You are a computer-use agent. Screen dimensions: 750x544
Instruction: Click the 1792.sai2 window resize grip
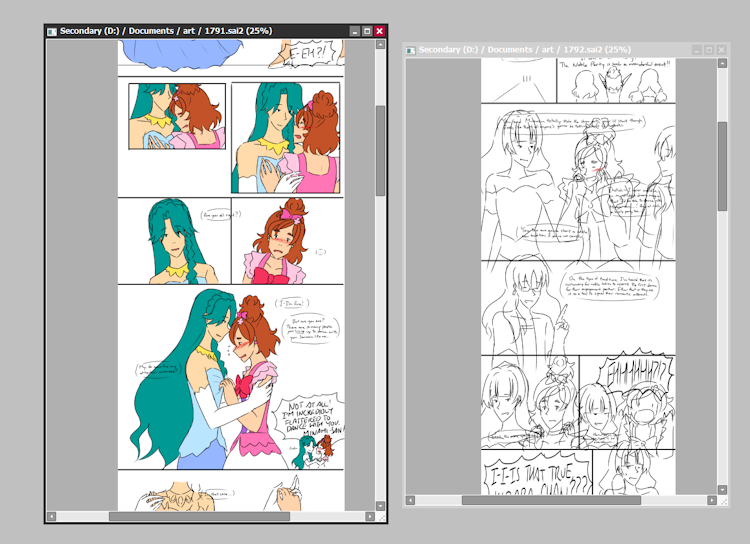724,501
